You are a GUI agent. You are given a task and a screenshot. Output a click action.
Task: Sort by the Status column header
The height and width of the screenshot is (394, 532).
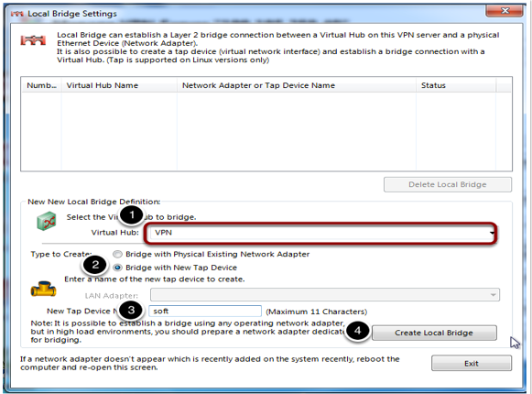456,85
